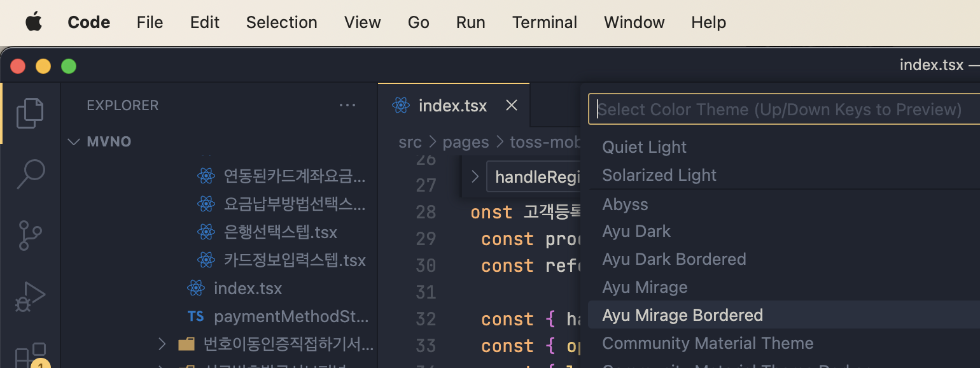Collapse the MVNO folder section

tap(74, 141)
